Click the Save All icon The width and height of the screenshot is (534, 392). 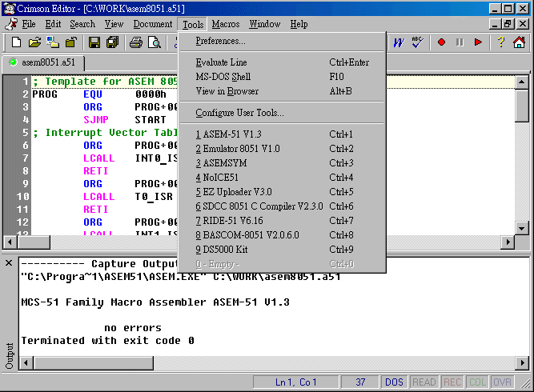click(x=112, y=42)
